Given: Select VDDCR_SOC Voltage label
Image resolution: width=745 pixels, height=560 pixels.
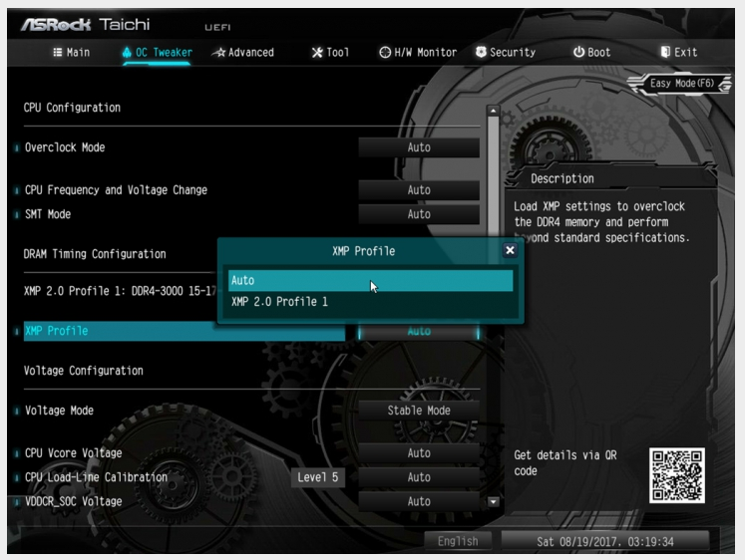Looking at the screenshot, I should coord(73,501).
